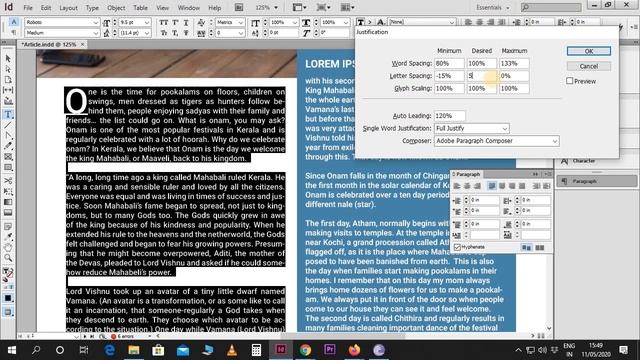Open the Object menu
This screenshot has width=640, height=360.
pos(116,8)
